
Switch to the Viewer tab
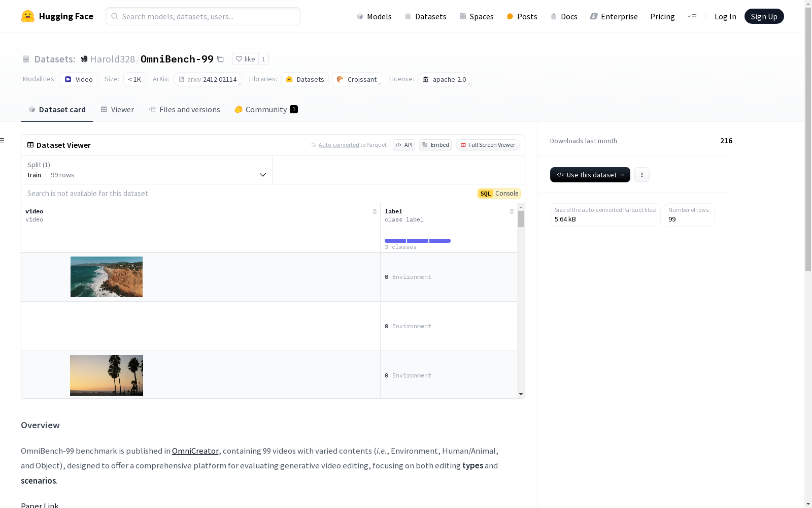point(117,109)
